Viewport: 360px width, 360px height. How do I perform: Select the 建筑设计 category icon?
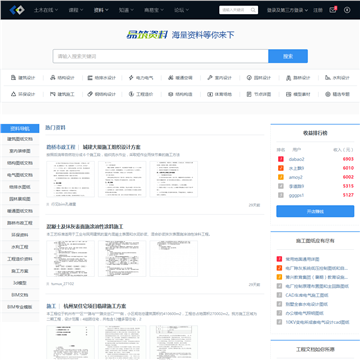13,78
